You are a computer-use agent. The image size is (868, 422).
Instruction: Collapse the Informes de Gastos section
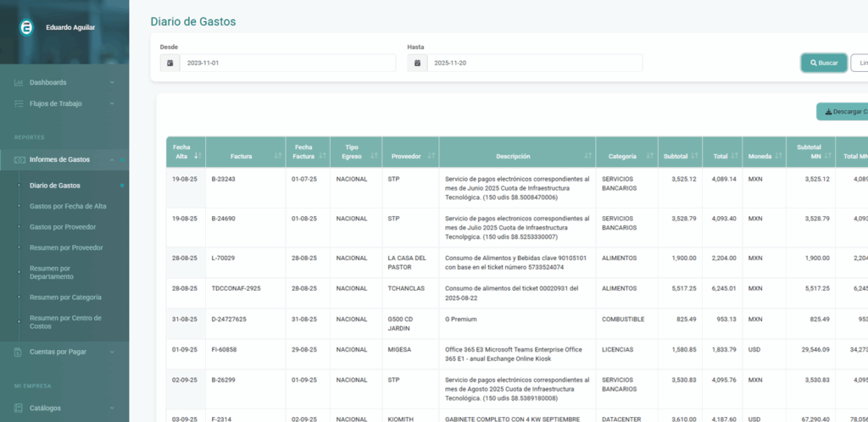point(121,159)
